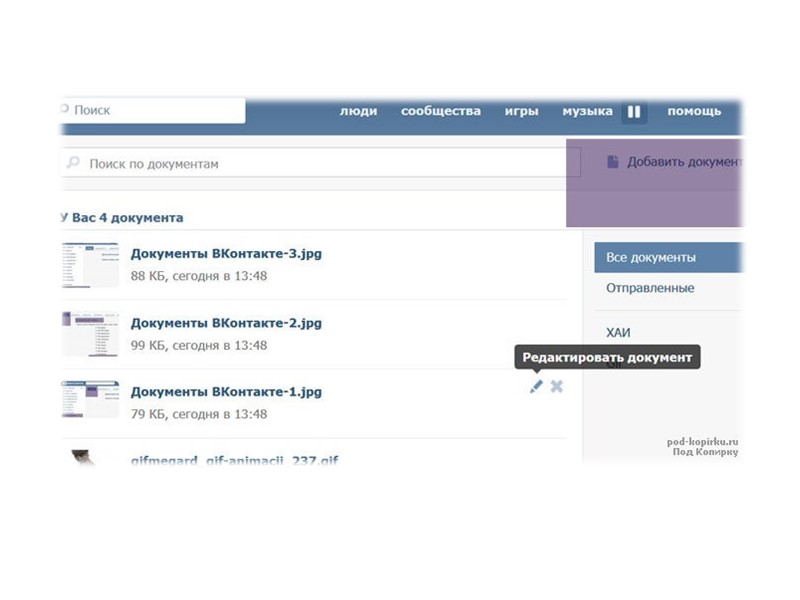
Task: Click the text 99 КБ, сегодня в 13:48
Action: 199,345
